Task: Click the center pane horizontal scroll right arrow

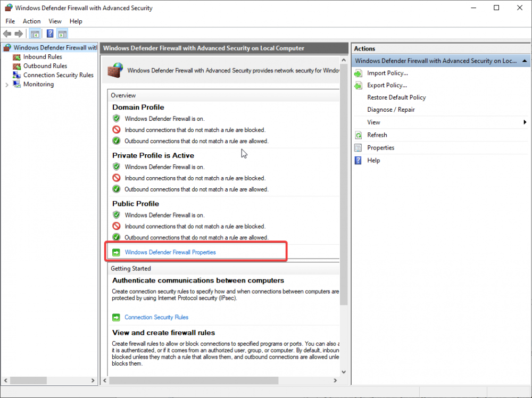Action: (x=335, y=380)
